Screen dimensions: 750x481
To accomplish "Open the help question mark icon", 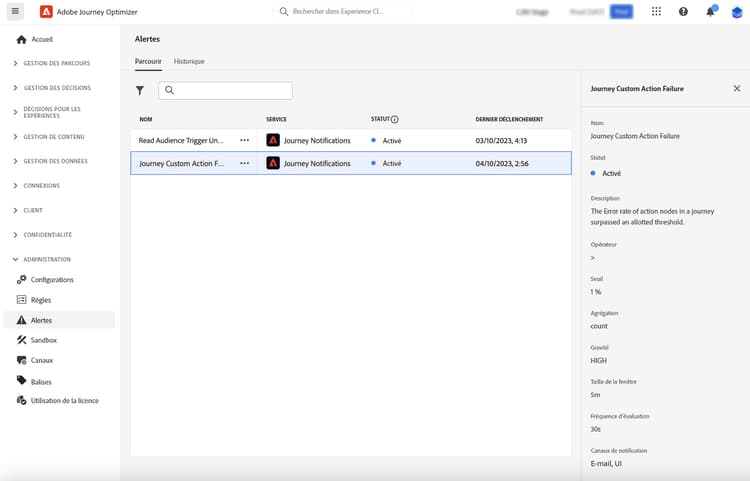I will [x=683, y=11].
